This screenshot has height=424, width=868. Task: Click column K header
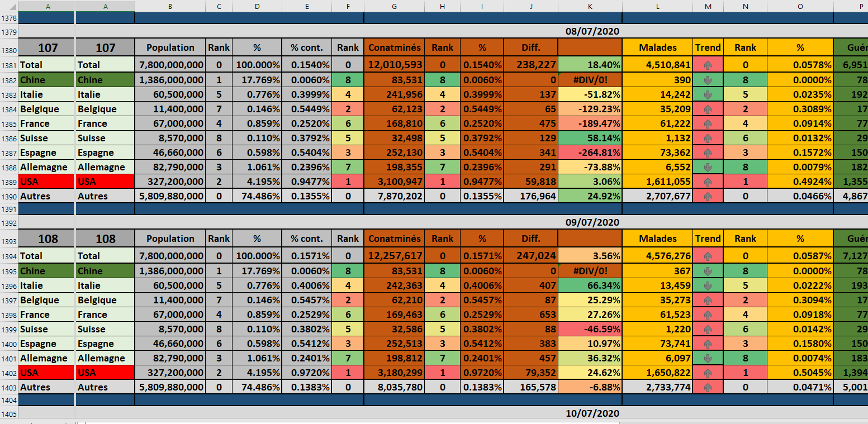(590, 6)
